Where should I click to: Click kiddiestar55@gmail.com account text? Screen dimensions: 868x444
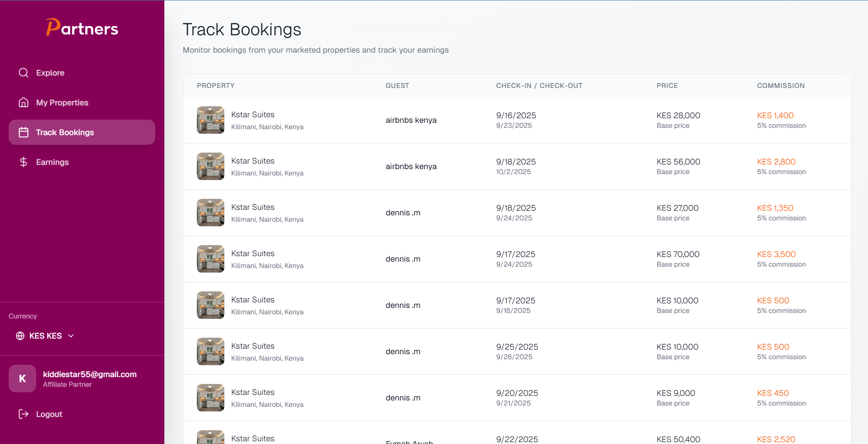pos(89,374)
